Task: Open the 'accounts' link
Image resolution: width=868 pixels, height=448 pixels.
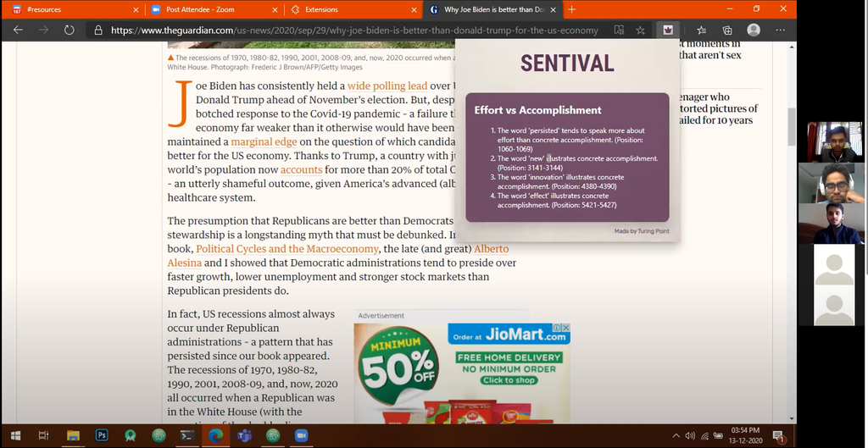Action: pos(301,169)
